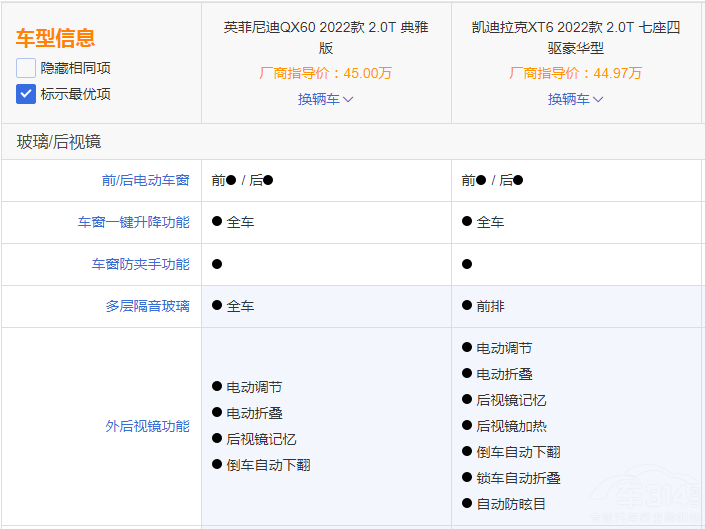Select 前● / 后● in the QX60 column
The width and height of the screenshot is (705, 529).
(242, 180)
